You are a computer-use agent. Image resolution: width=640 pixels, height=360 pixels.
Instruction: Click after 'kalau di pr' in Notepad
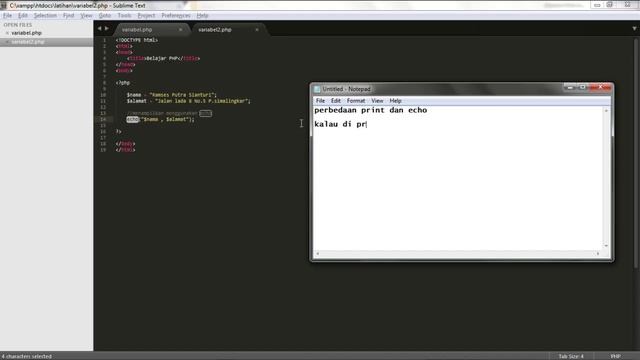pos(367,124)
